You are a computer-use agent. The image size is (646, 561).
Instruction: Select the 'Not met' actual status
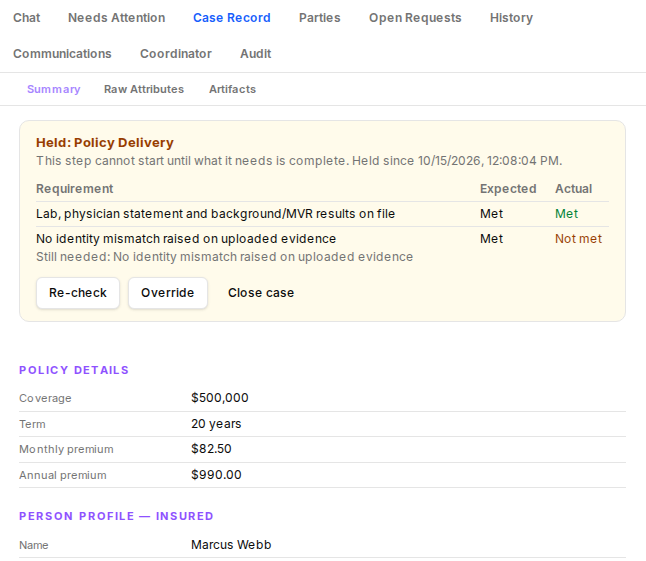coord(578,238)
